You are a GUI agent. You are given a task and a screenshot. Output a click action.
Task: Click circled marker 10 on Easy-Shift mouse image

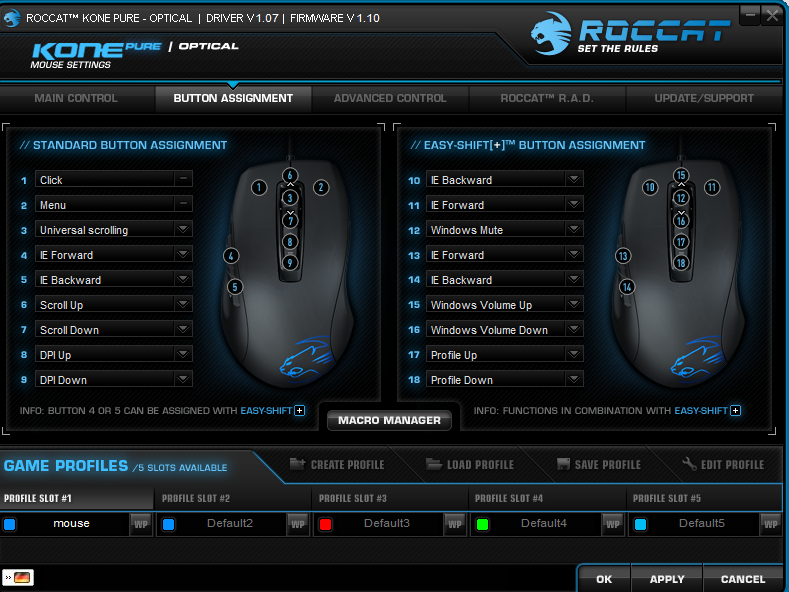(650, 188)
